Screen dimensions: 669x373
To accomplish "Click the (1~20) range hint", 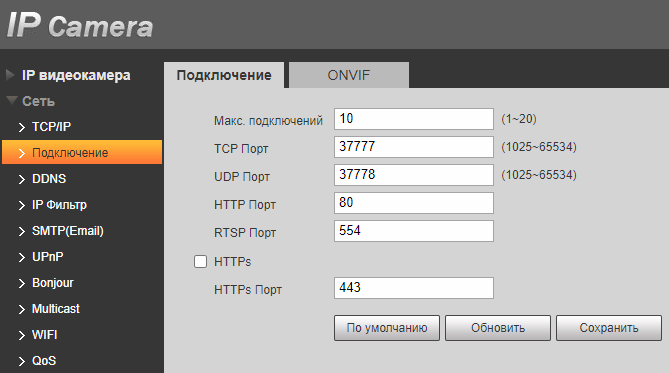I will click(x=519, y=119).
